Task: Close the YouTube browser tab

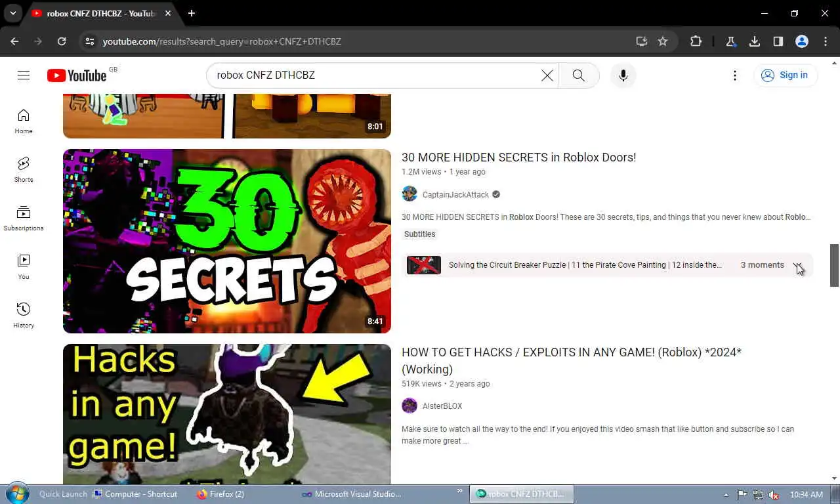Action: tap(168, 13)
